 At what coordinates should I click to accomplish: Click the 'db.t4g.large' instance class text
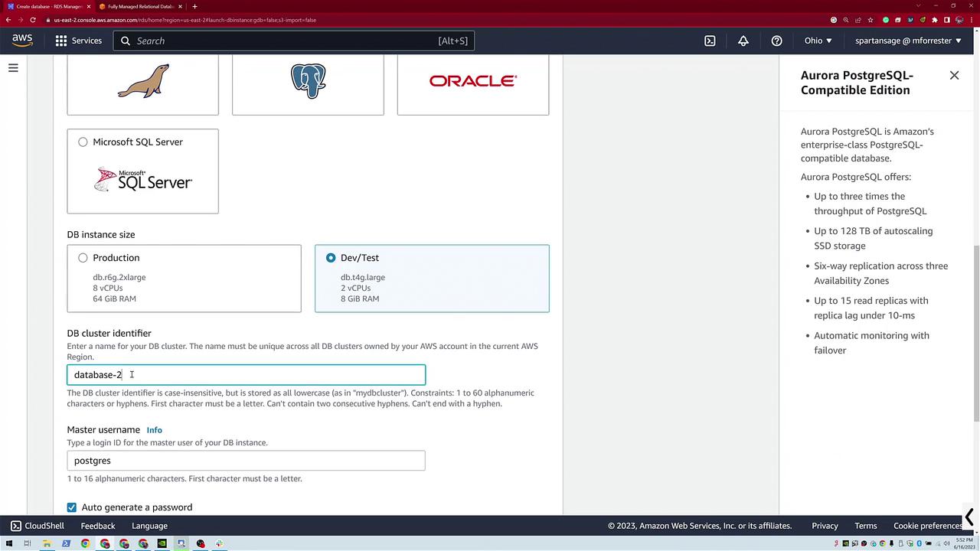pyautogui.click(x=363, y=277)
